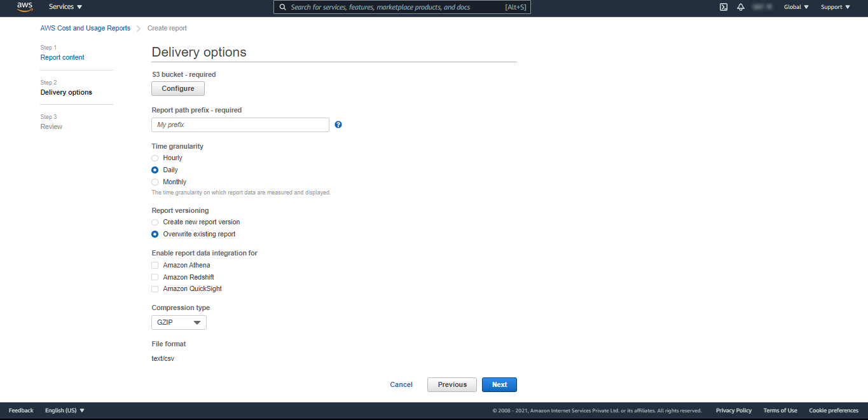Open the Support menu

pos(835,7)
